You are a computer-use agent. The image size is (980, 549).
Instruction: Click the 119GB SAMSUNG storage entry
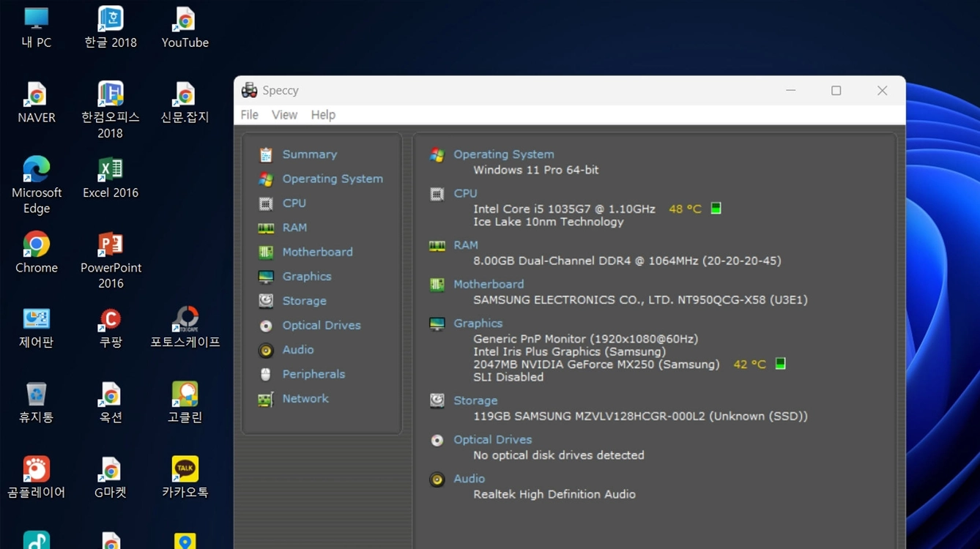click(640, 417)
